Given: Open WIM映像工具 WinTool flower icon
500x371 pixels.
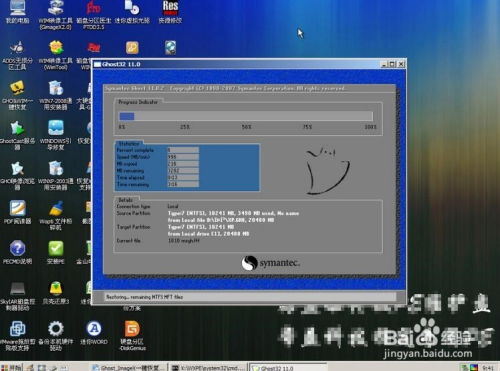Looking at the screenshot, I should 56,55.
